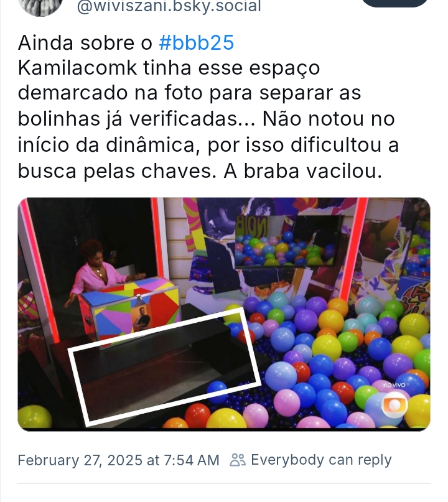The height and width of the screenshot is (502, 448).
Task: Open the author's profile avatar
Action: (x=40, y=7)
